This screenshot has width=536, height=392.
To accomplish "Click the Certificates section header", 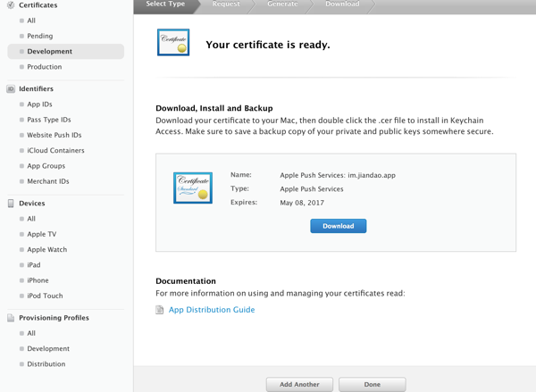I will (38, 5).
